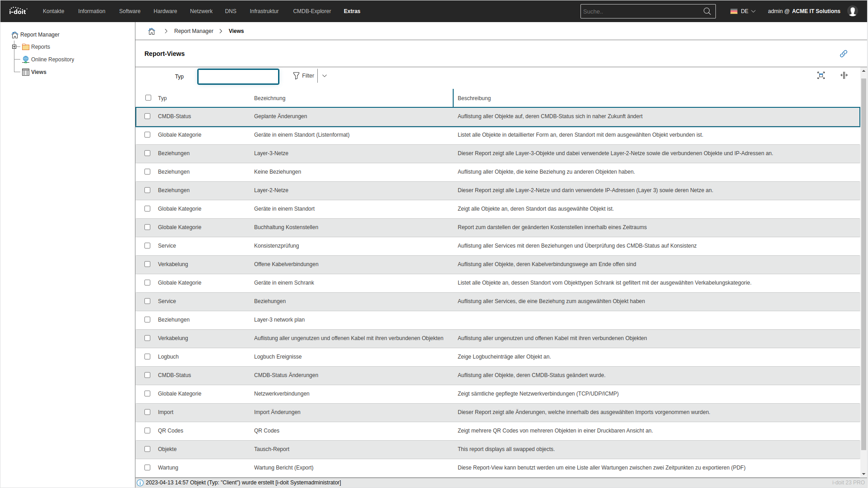
Task: Click the column width adjust icon
Action: pyautogui.click(x=844, y=75)
